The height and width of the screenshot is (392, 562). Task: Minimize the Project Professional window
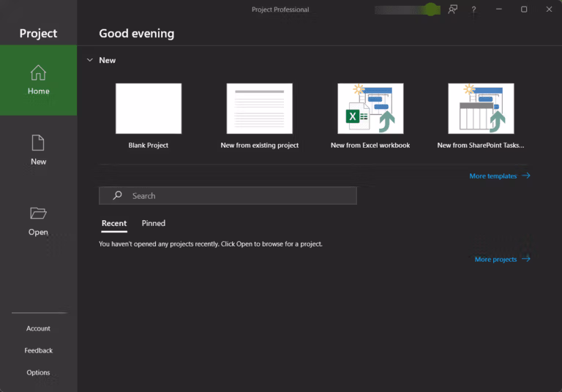tap(499, 10)
